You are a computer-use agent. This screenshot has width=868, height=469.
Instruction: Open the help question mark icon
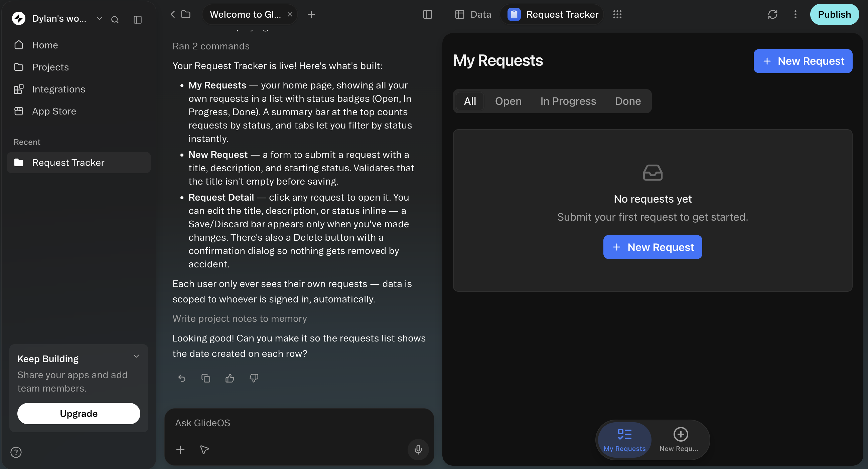16,452
